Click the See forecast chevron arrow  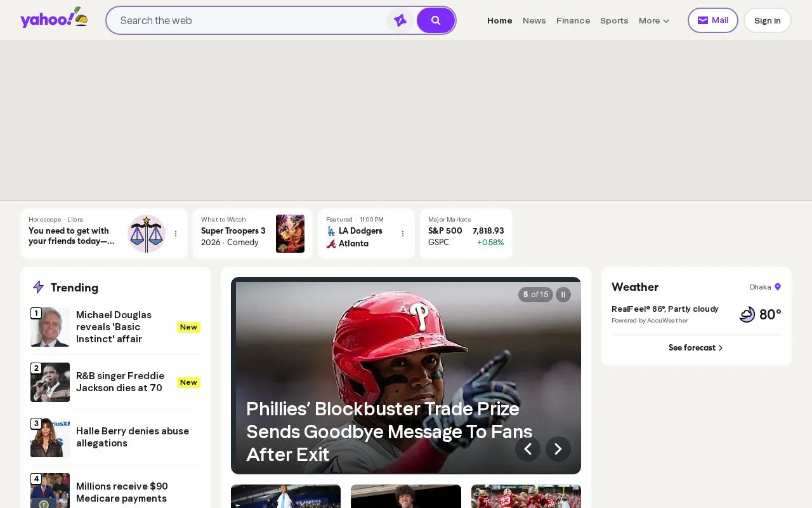pos(721,348)
